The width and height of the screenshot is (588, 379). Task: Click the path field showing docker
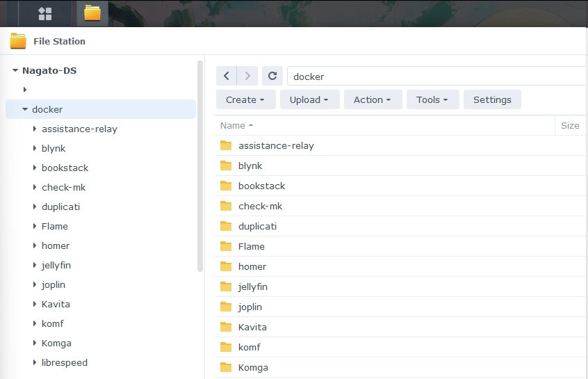click(x=431, y=76)
